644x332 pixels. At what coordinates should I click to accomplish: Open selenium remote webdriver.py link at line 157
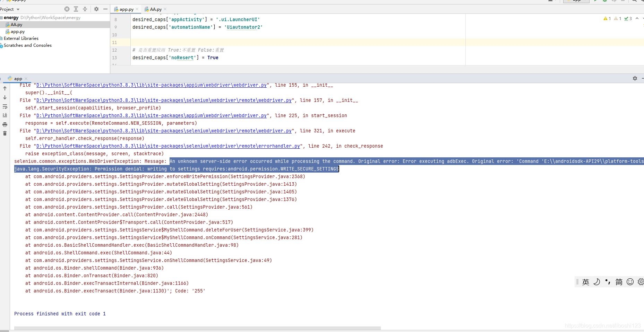164,101
